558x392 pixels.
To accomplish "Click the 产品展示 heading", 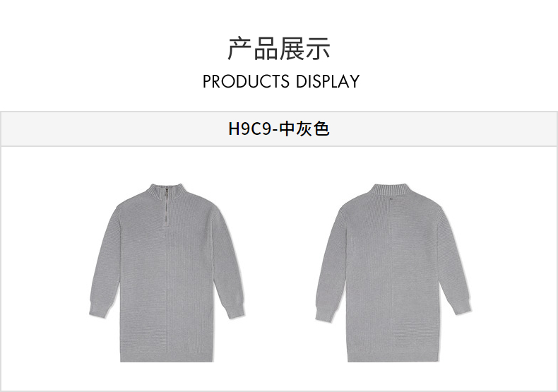I will (280, 49).
